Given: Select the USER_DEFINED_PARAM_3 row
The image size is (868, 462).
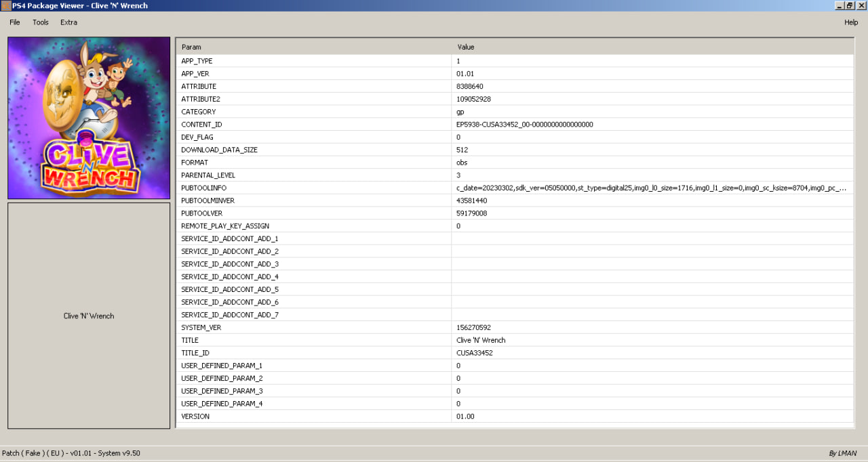Looking at the screenshot, I should pos(515,392).
